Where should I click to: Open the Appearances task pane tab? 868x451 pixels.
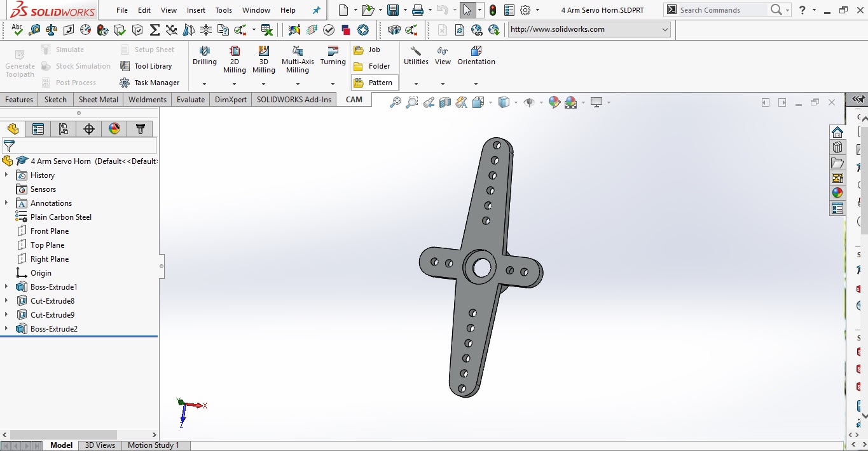(837, 193)
